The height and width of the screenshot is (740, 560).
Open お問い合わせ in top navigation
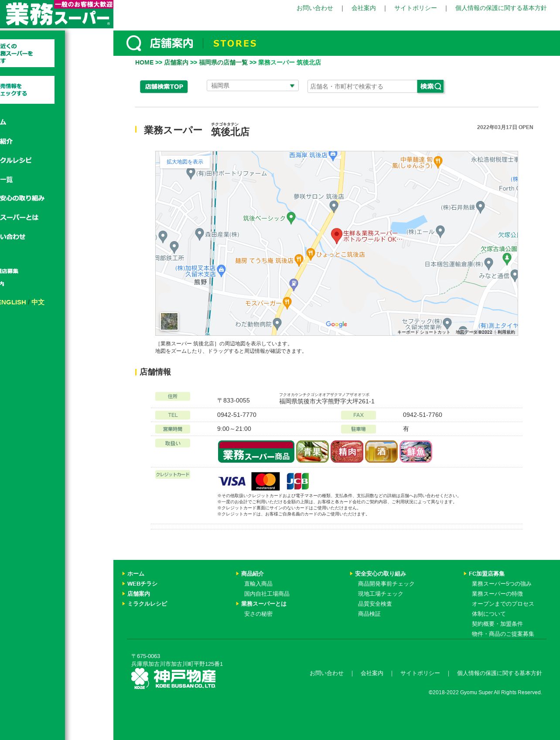point(315,8)
